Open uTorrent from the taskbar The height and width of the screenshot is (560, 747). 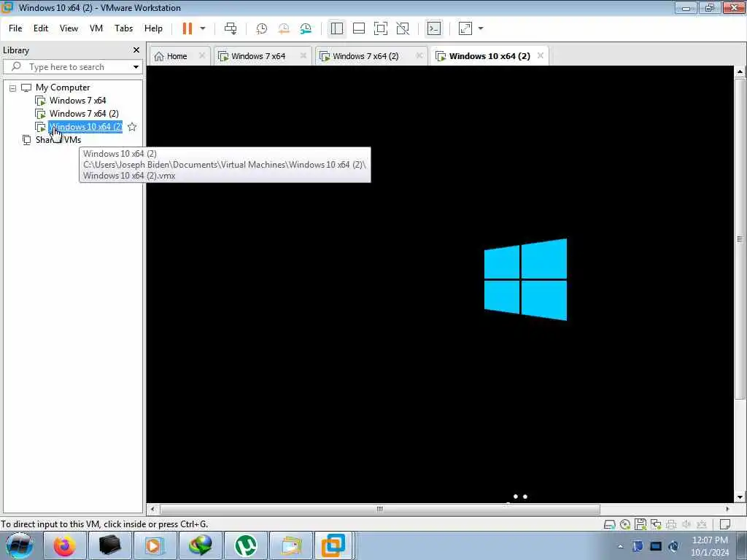(245, 545)
